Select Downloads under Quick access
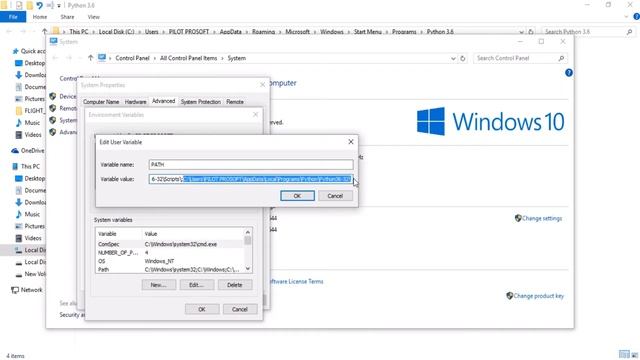 pyautogui.click(x=31, y=75)
